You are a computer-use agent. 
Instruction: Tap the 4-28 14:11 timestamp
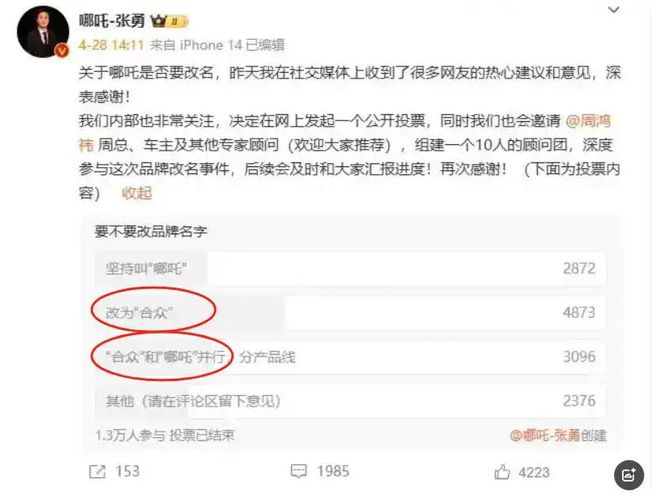[111, 45]
